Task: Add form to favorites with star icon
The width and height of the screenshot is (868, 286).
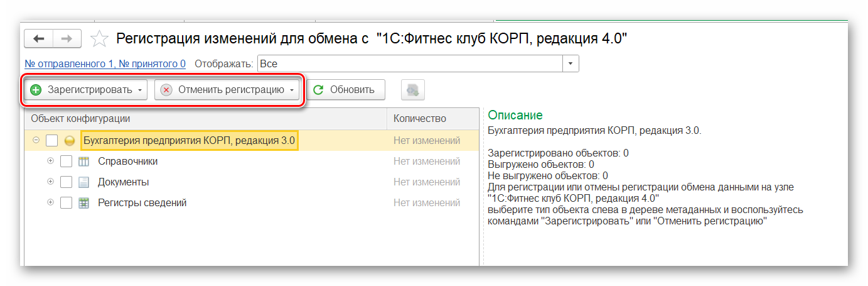Action: pyautogui.click(x=99, y=39)
